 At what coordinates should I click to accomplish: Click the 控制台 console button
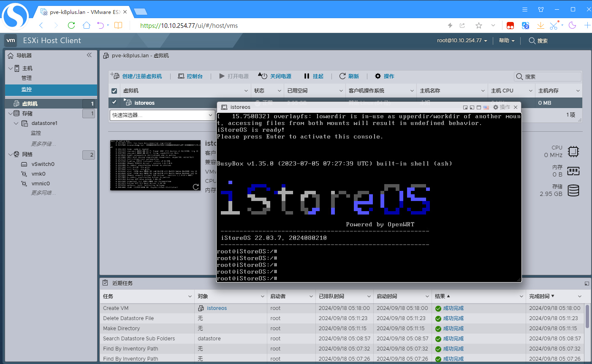click(190, 76)
